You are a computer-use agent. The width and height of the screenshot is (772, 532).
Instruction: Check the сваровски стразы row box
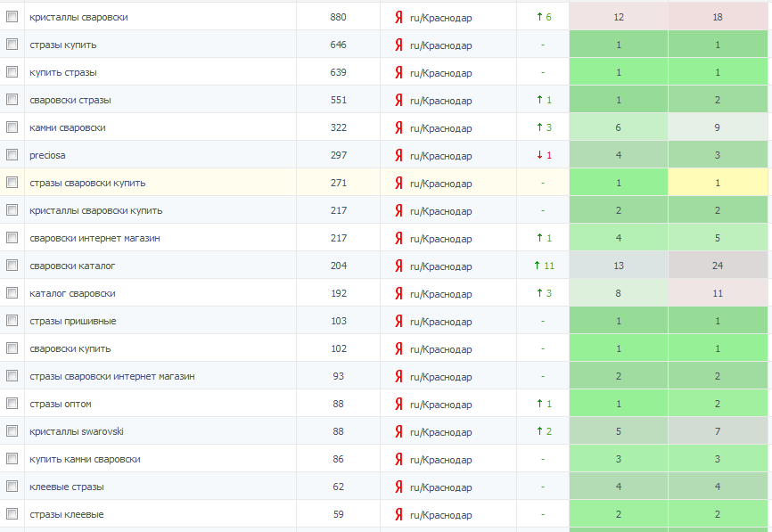point(12,100)
